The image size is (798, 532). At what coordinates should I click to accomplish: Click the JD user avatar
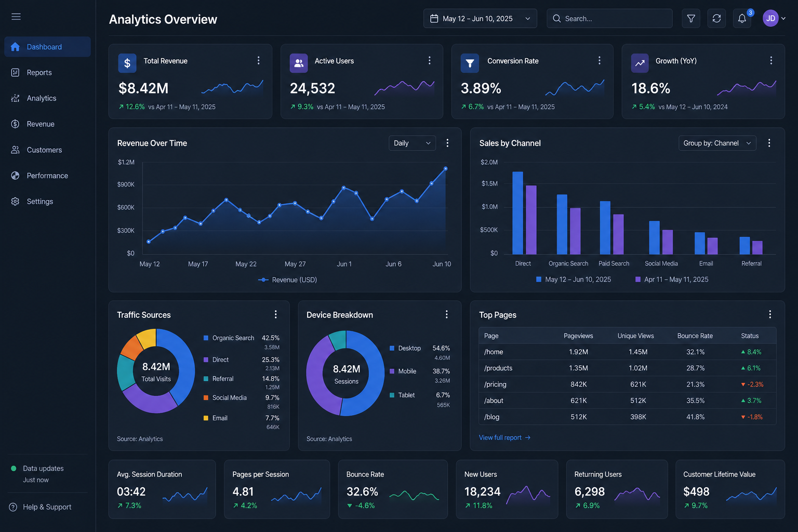tap(770, 18)
